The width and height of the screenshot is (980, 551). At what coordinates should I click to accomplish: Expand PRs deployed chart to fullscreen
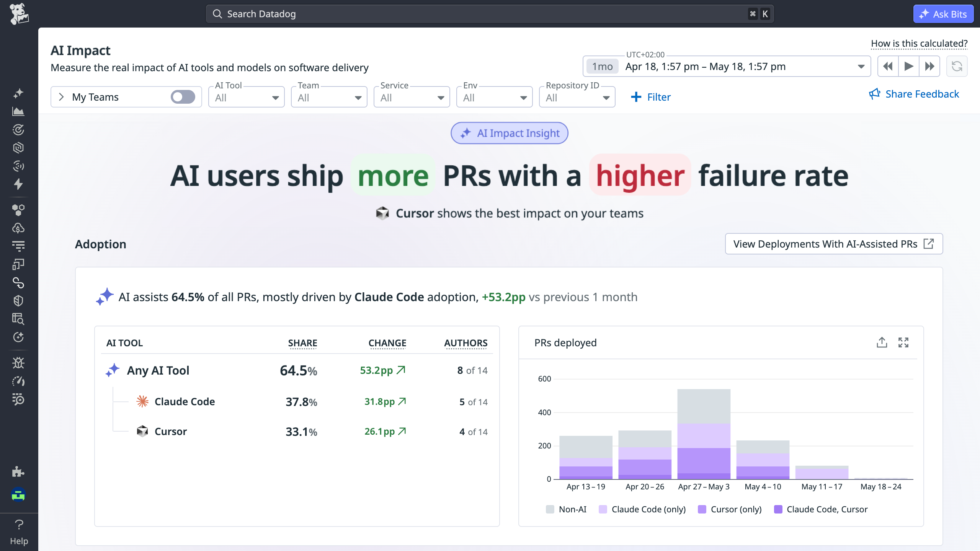(903, 342)
